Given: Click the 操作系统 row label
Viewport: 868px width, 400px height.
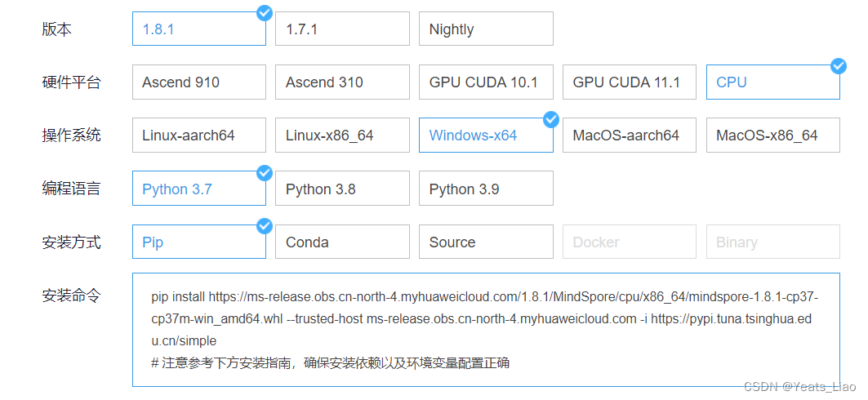Looking at the screenshot, I should pyautogui.click(x=71, y=136).
